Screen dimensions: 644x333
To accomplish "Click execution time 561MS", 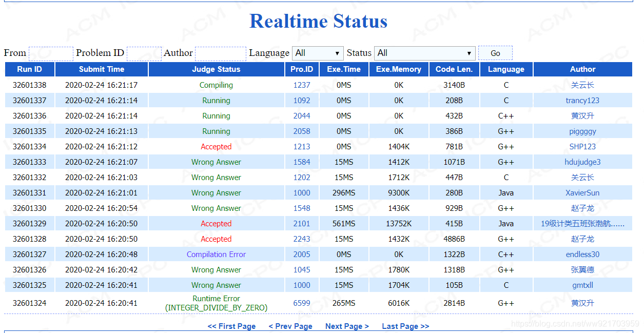I will (344, 224).
